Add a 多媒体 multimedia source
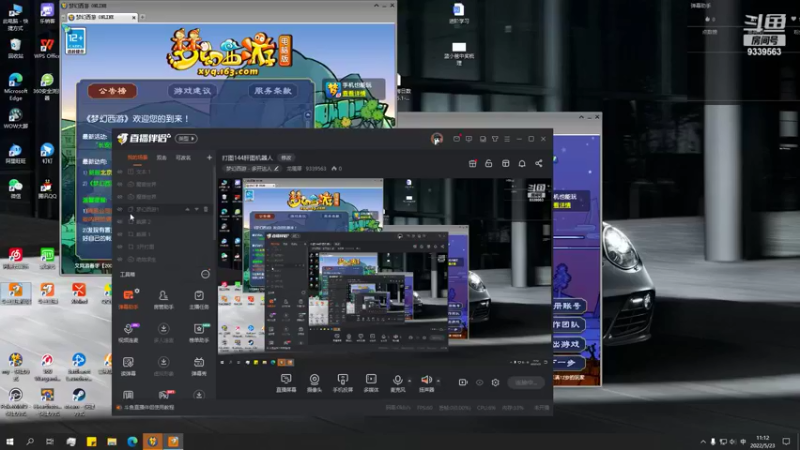The image size is (800, 450). pyautogui.click(x=371, y=383)
